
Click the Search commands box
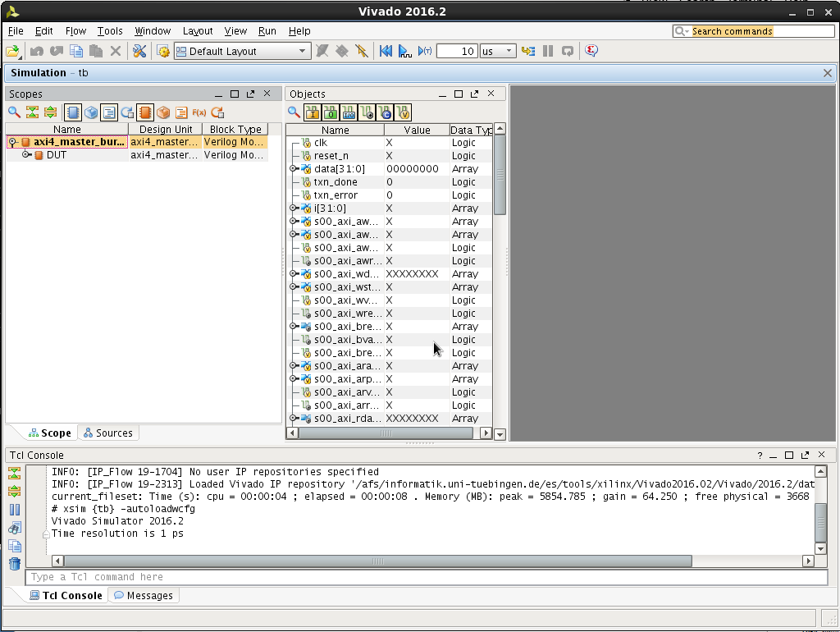[x=753, y=31]
